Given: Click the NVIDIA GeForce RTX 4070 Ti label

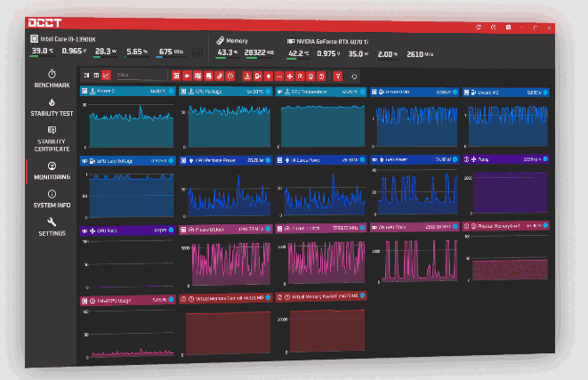Looking at the screenshot, I should tap(332, 42).
